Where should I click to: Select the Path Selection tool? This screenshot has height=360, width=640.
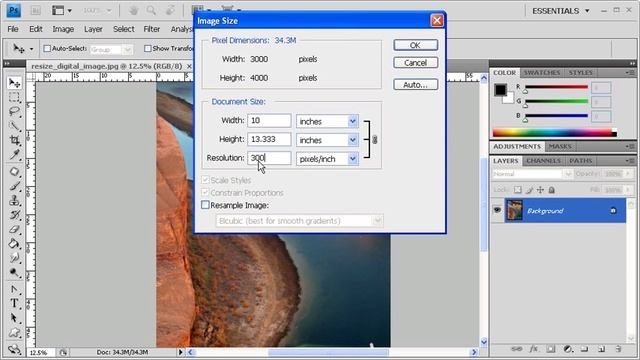pos(14,318)
